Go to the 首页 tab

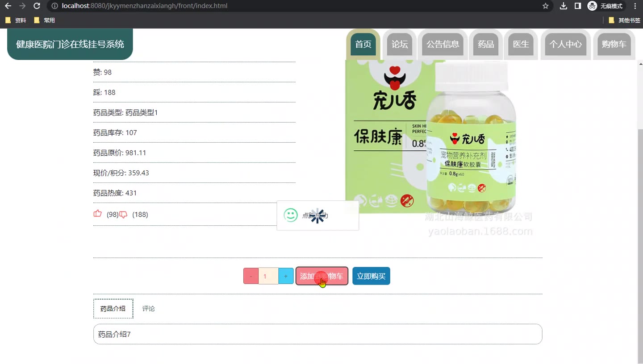363,44
